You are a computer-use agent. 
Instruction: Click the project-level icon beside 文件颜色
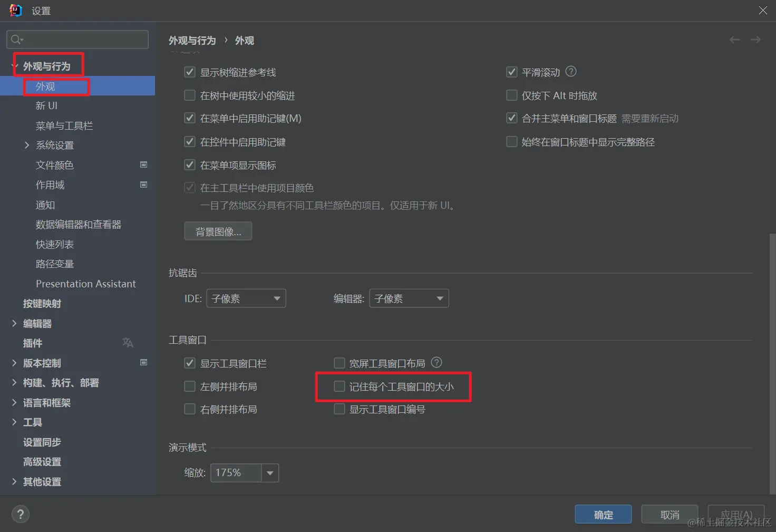(143, 165)
